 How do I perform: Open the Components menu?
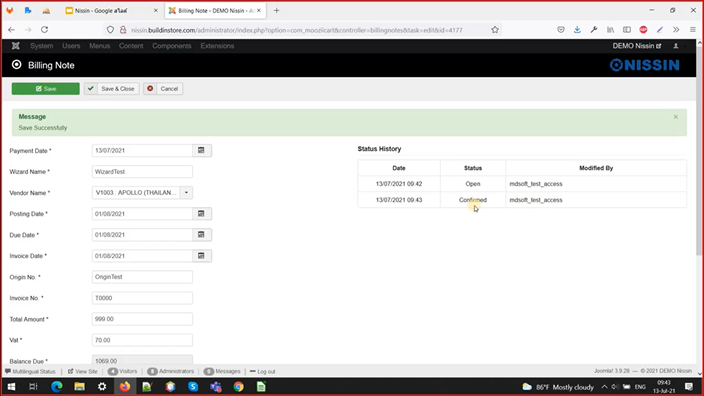[x=172, y=46]
